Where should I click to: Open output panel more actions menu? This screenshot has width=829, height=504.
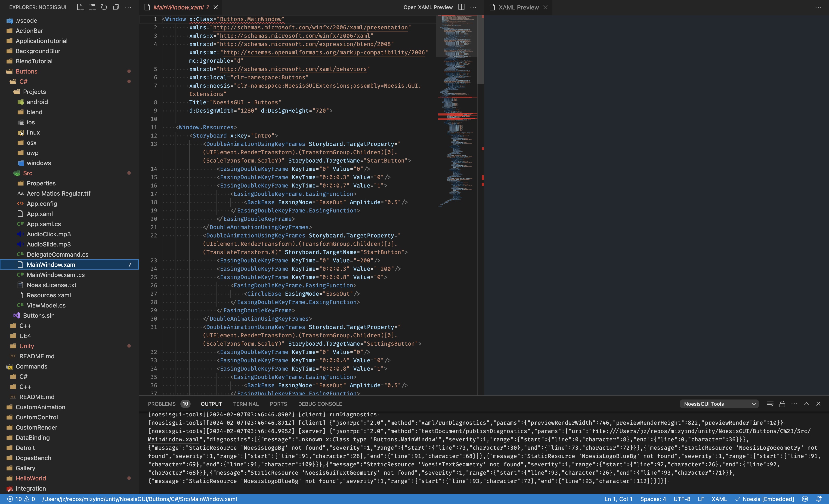[794, 404]
